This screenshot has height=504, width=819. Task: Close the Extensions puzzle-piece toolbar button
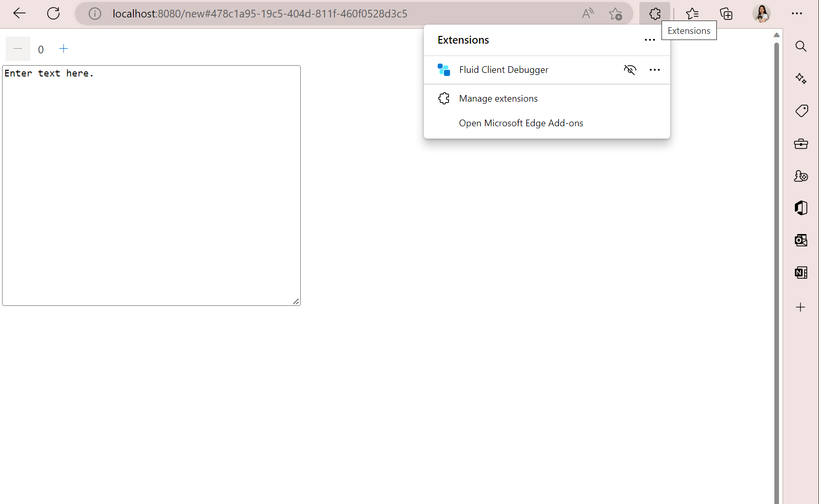(655, 14)
